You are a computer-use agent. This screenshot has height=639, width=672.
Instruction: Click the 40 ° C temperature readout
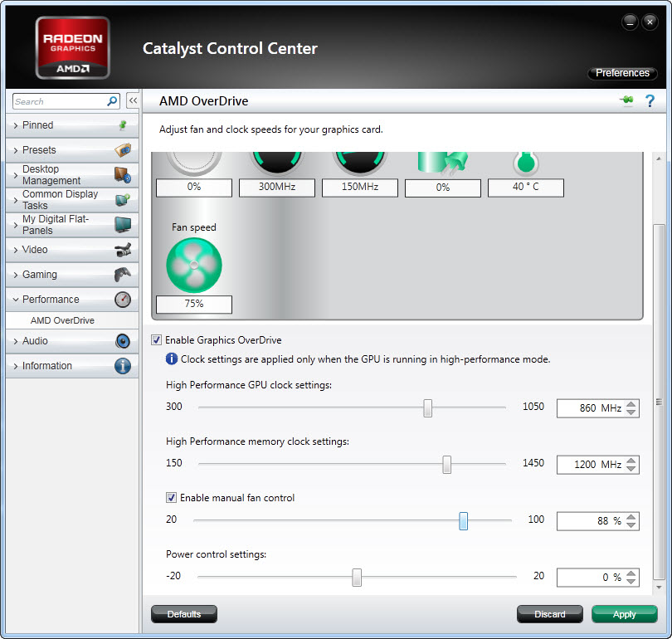(x=526, y=188)
